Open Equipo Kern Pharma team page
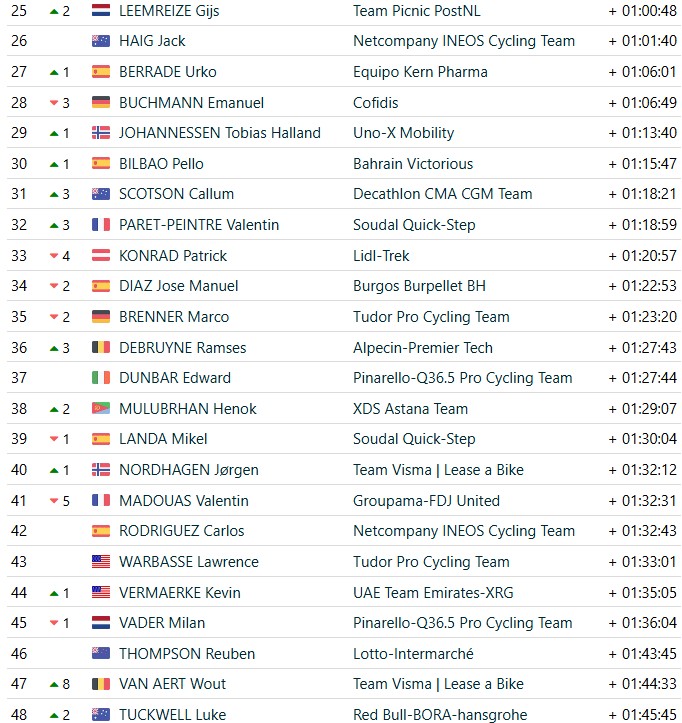This screenshot has width=682, height=723. (x=420, y=72)
